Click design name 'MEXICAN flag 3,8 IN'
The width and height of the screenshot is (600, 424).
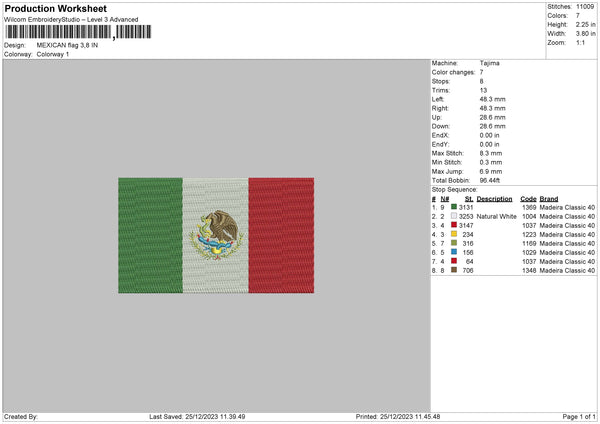tap(67, 45)
